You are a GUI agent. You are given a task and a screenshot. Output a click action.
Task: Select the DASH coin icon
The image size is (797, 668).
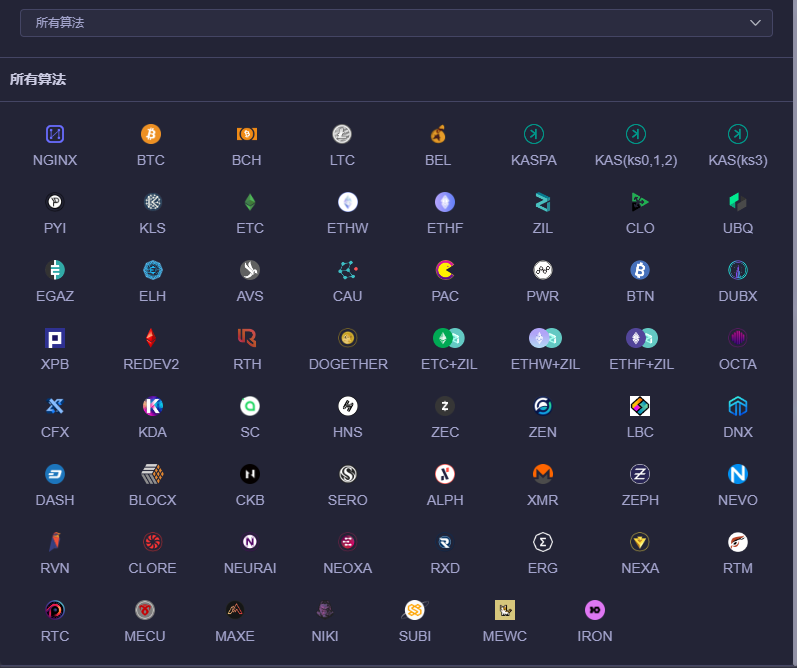(55, 474)
